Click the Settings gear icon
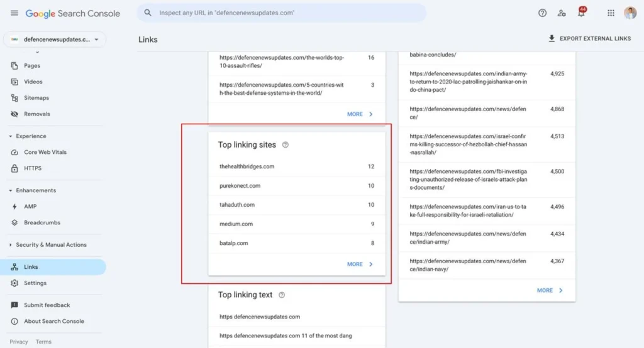This screenshot has height=348, width=644. pyautogui.click(x=14, y=283)
